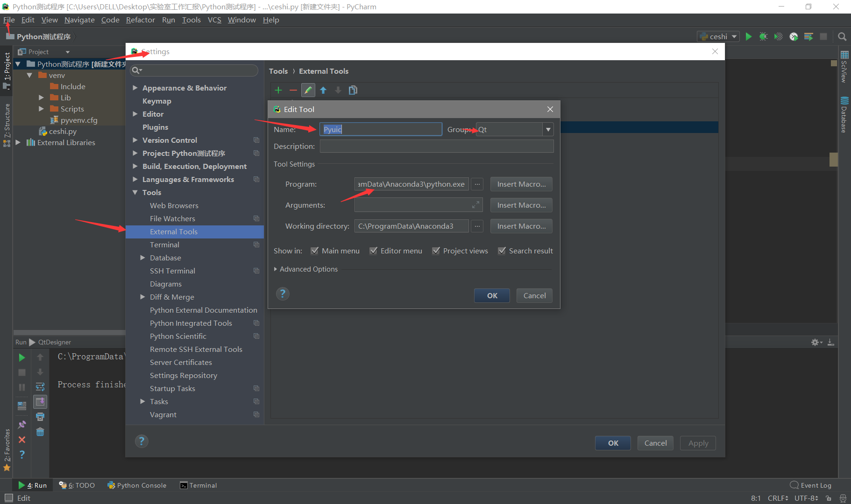
Task: Expand the Arguments field editor icon
Action: [475, 205]
